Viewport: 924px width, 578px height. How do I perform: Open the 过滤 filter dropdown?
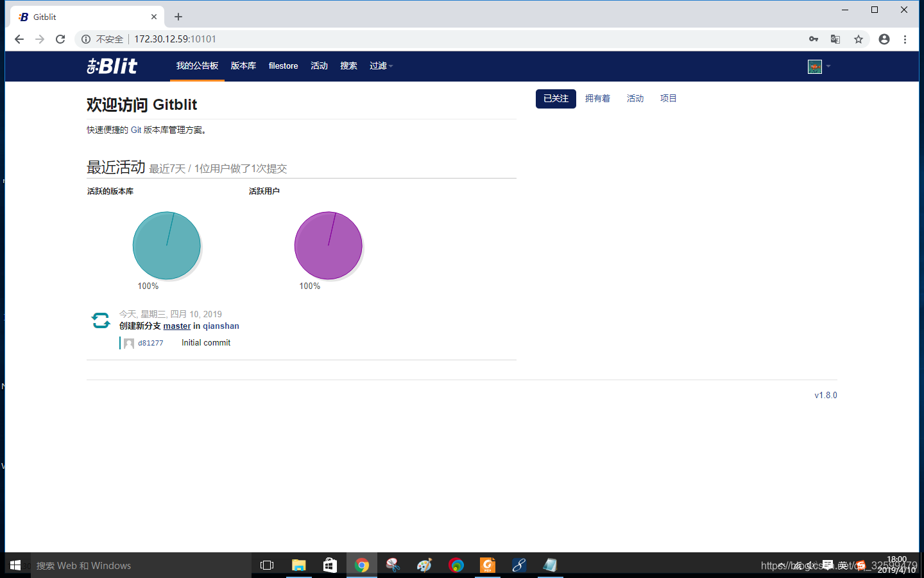tap(381, 66)
